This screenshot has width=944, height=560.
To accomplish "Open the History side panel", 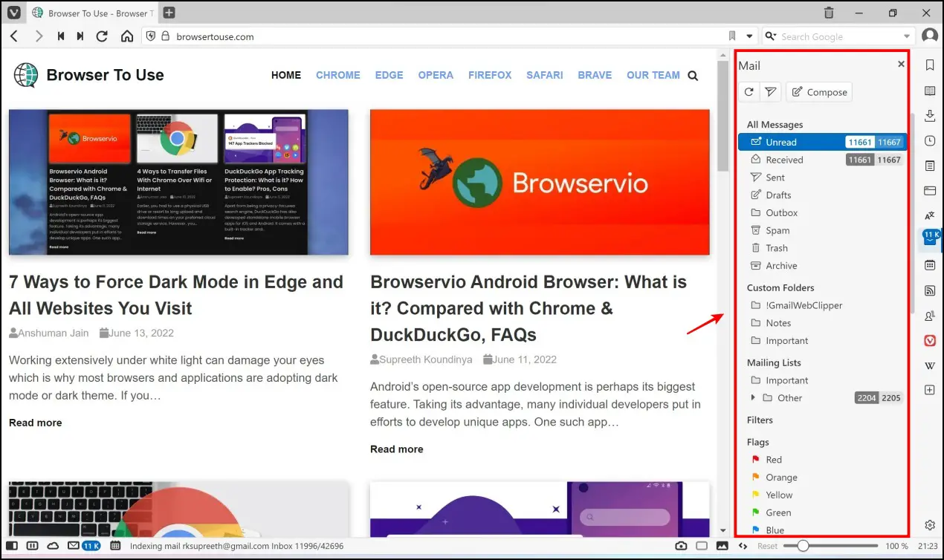I will click(930, 141).
